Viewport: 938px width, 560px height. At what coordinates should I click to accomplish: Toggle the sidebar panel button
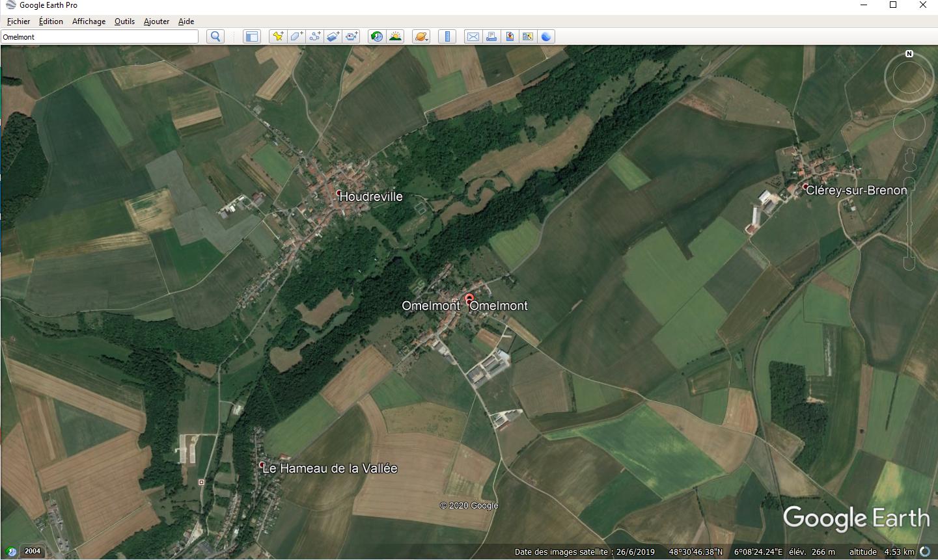(x=251, y=36)
